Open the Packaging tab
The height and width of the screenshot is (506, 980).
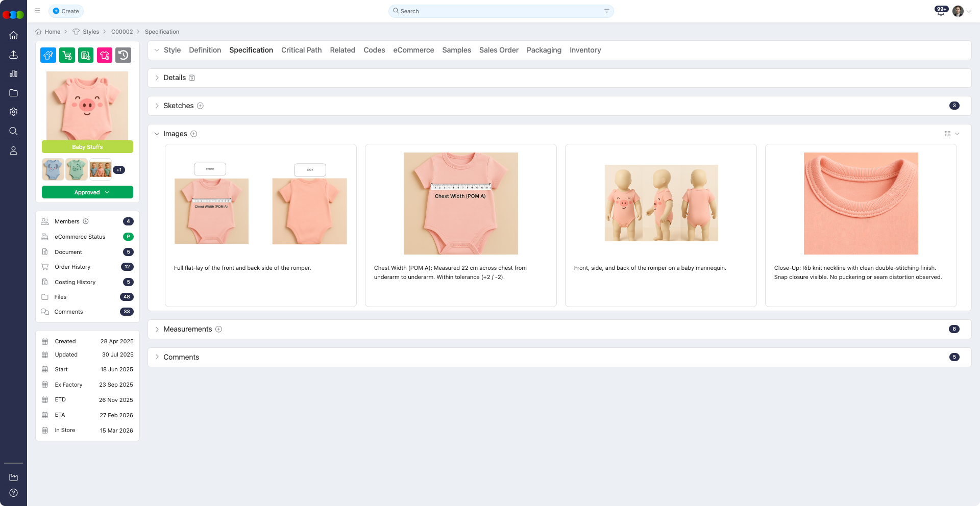(544, 50)
